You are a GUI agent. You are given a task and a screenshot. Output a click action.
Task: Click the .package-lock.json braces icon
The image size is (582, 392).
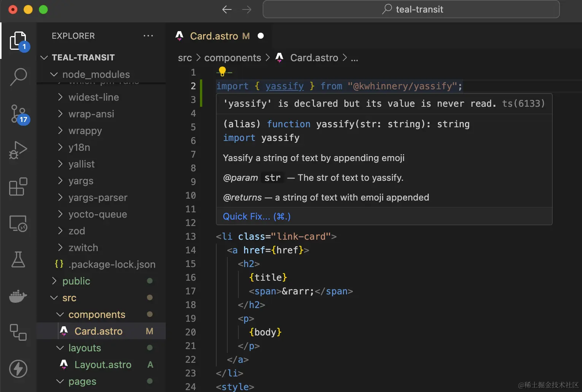point(59,264)
